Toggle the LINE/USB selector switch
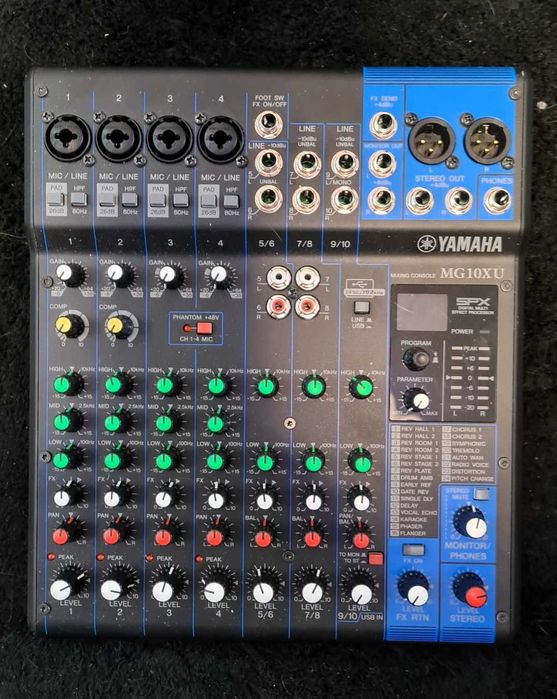Image resolution: width=557 pixels, height=699 pixels. point(361,307)
